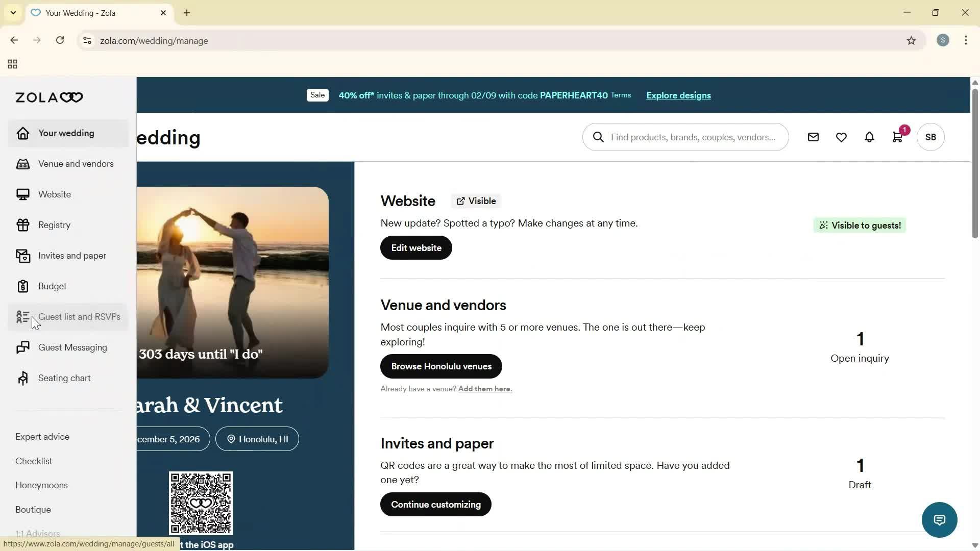Open the shopping cart with 1 item

(897, 137)
